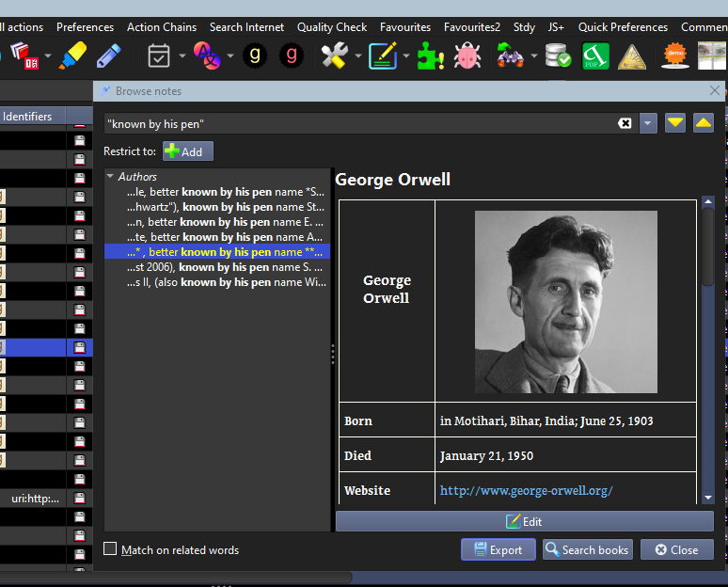The image size is (728, 587).
Task: Click the blue pencil icon
Action: (109, 56)
